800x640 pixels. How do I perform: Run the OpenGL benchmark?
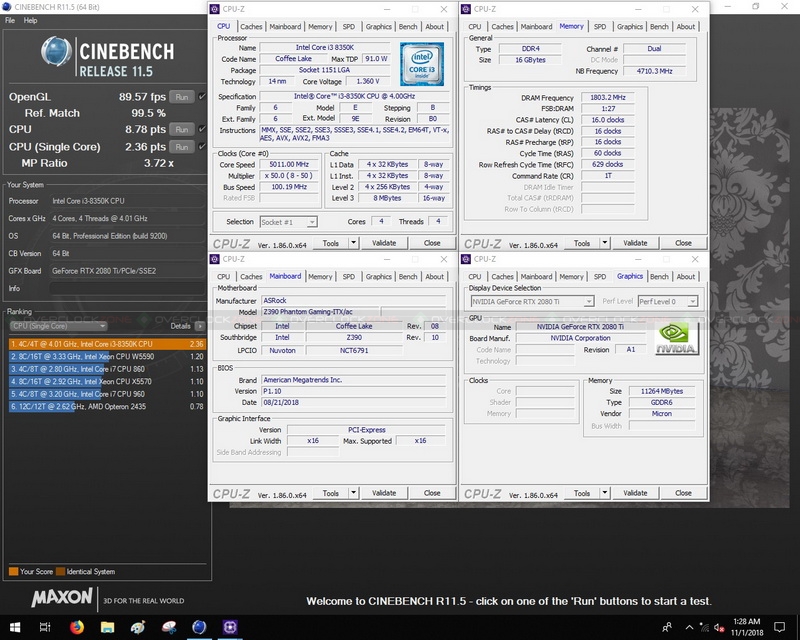point(182,97)
